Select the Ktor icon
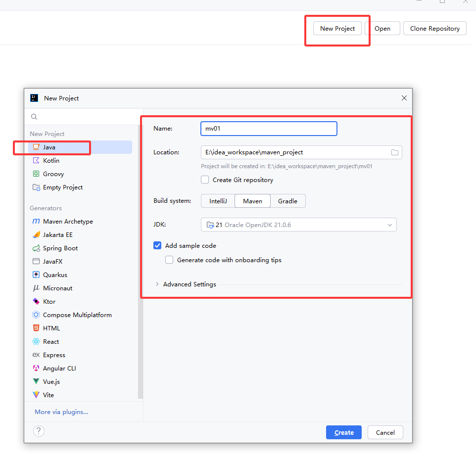 point(36,301)
